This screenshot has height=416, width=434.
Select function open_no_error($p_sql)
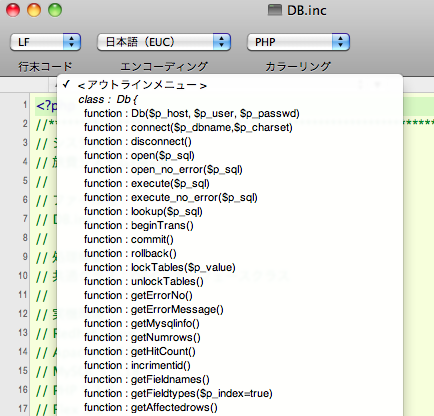point(230,169)
